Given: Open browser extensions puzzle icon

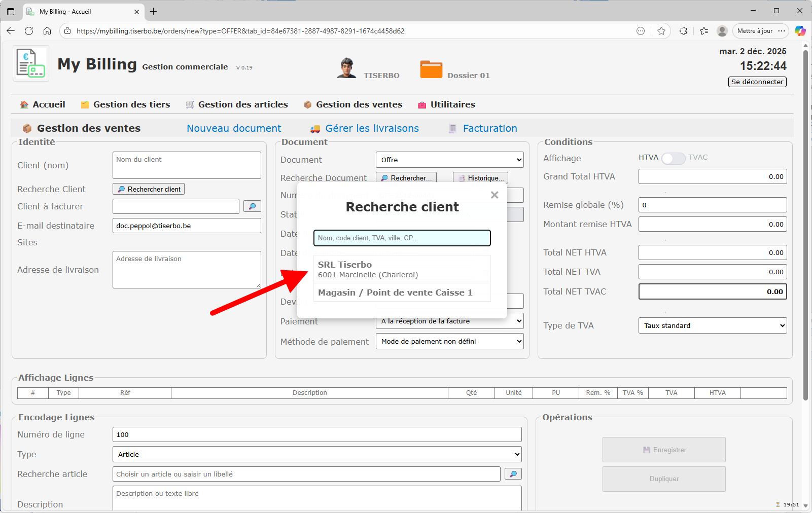Looking at the screenshot, I should (x=683, y=31).
